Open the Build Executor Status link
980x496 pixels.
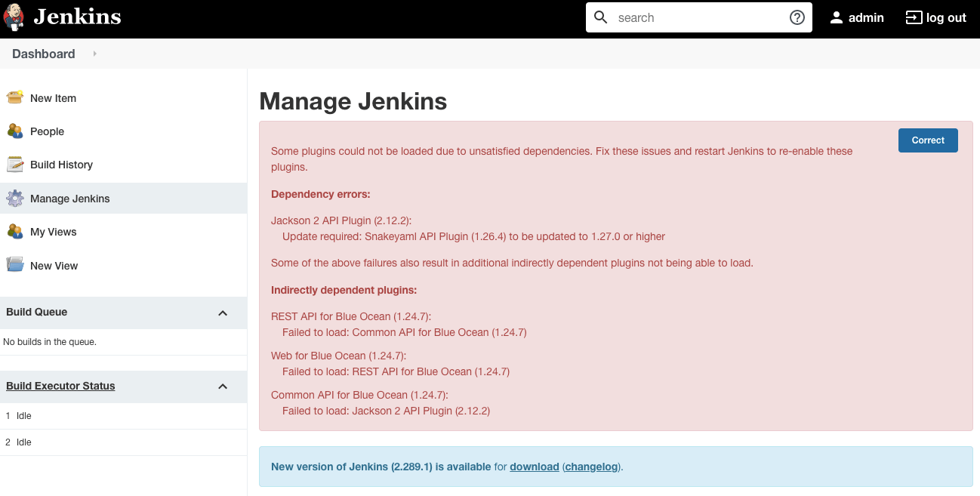point(60,386)
